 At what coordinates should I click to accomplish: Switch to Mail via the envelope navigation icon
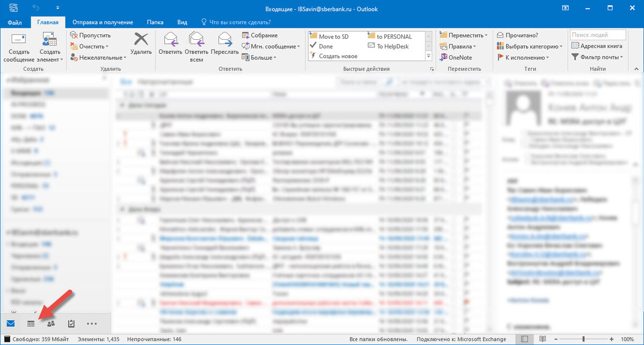(10, 324)
